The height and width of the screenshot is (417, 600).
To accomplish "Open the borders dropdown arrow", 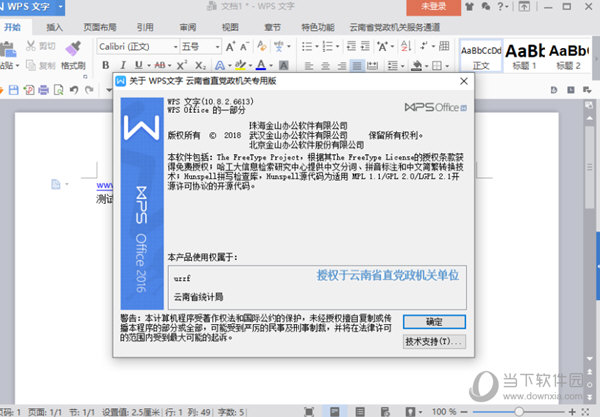I will pos(447,66).
